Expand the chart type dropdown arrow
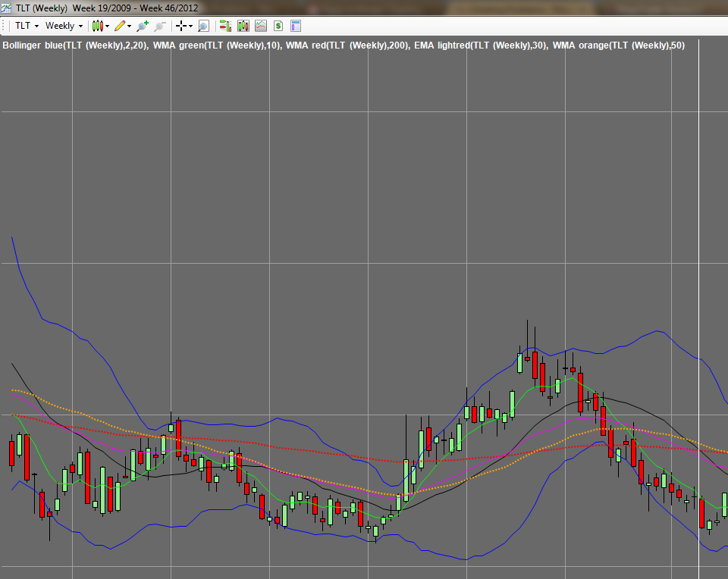 click(x=107, y=26)
